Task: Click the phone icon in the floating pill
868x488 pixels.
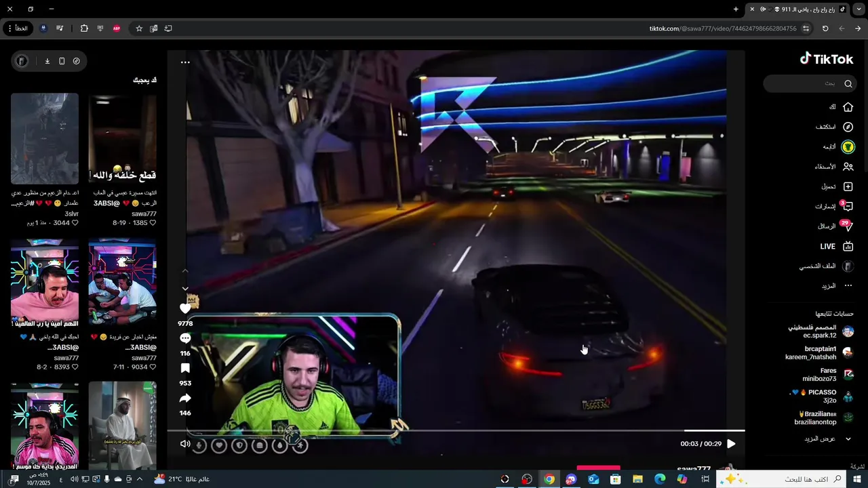Action: coord(62,61)
